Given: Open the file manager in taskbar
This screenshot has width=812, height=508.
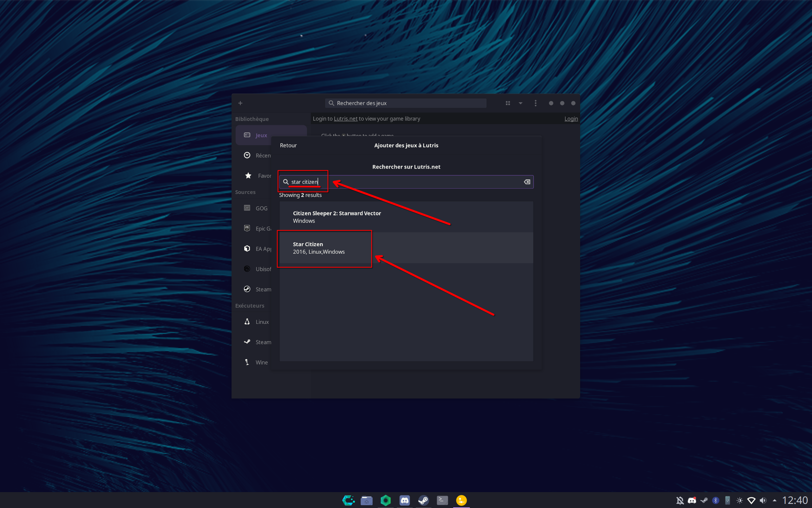Looking at the screenshot, I should 367,500.
